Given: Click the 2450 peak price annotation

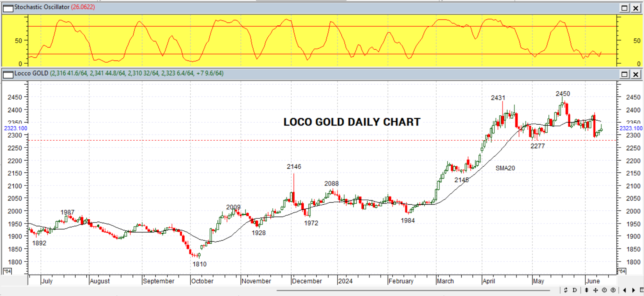Looking at the screenshot, I should tap(563, 94).
